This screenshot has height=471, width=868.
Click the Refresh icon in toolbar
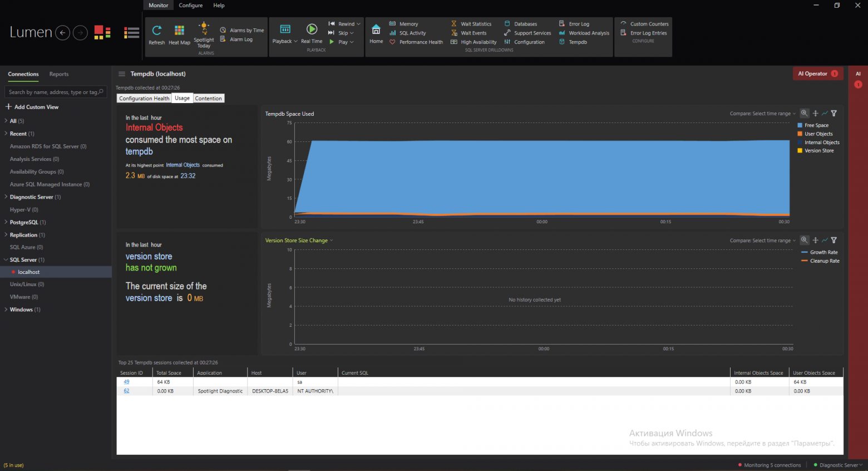[157, 30]
